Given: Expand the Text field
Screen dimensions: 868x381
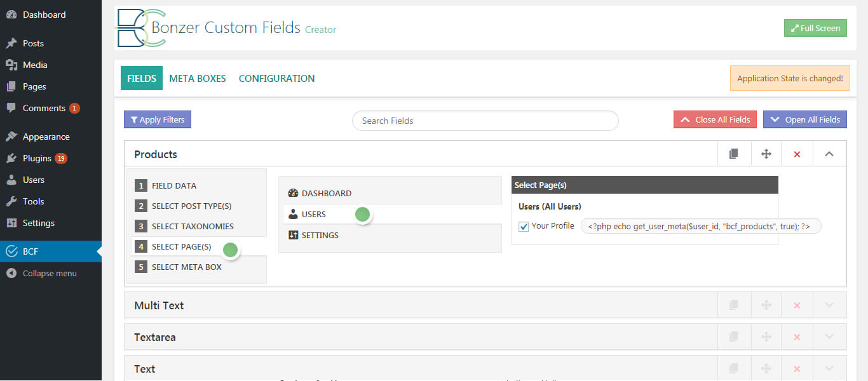Looking at the screenshot, I should pyautogui.click(x=829, y=368).
